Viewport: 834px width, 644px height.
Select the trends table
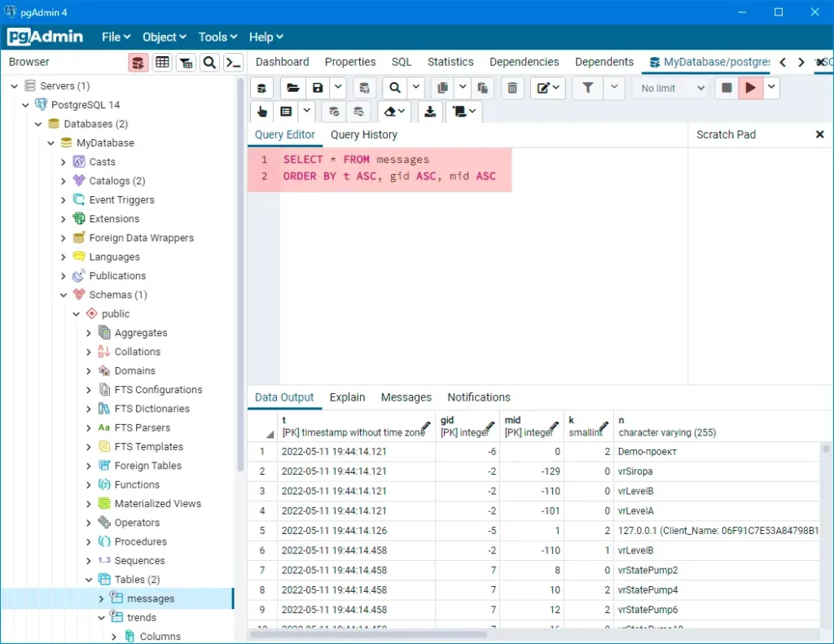click(x=142, y=617)
